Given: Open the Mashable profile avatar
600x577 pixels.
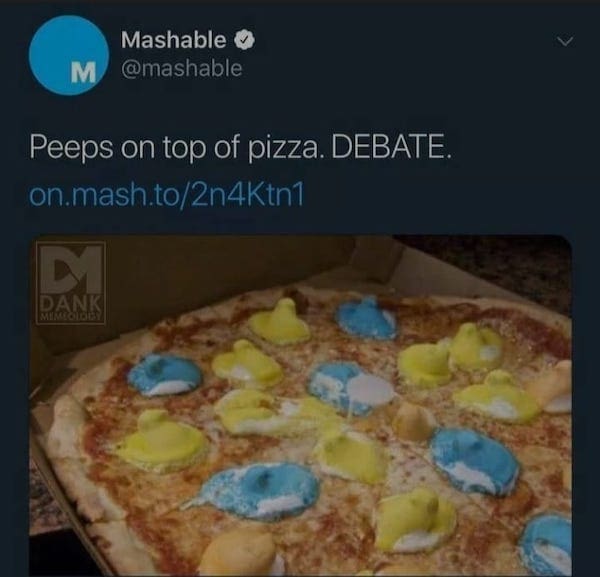Looking at the screenshot, I should click(x=69, y=55).
